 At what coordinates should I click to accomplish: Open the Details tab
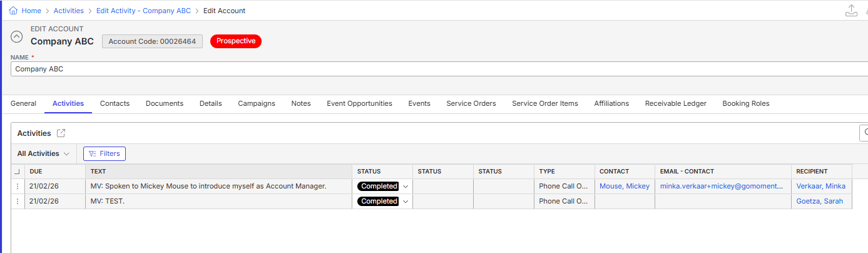211,103
